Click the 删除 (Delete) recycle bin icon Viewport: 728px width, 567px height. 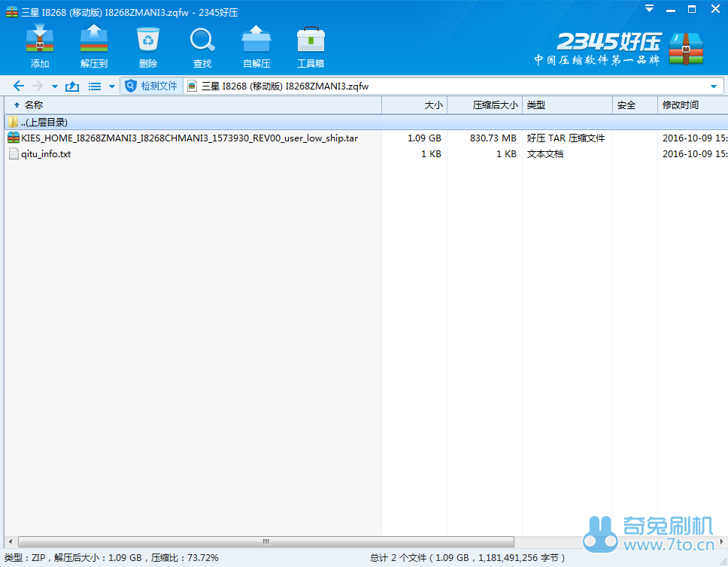pyautogui.click(x=148, y=47)
